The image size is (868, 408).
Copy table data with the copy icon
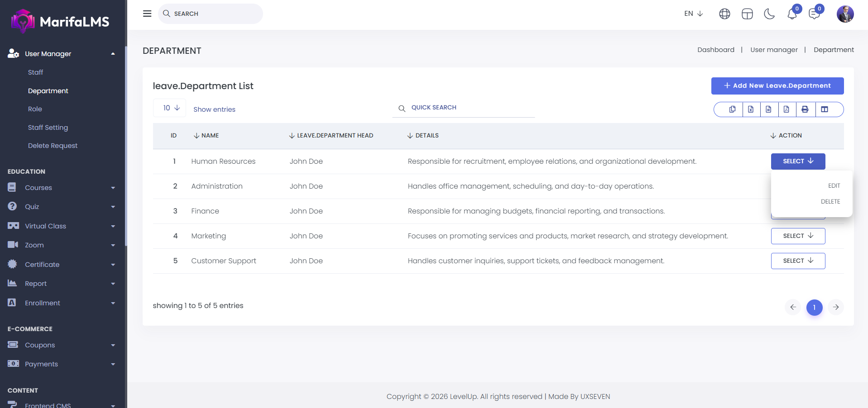(732, 109)
